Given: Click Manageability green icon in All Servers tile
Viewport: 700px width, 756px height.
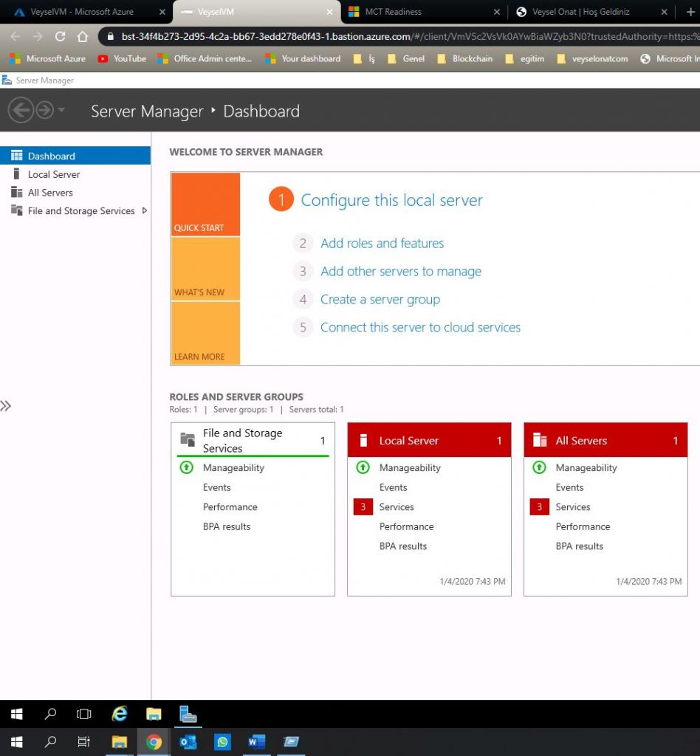Looking at the screenshot, I should point(540,467).
